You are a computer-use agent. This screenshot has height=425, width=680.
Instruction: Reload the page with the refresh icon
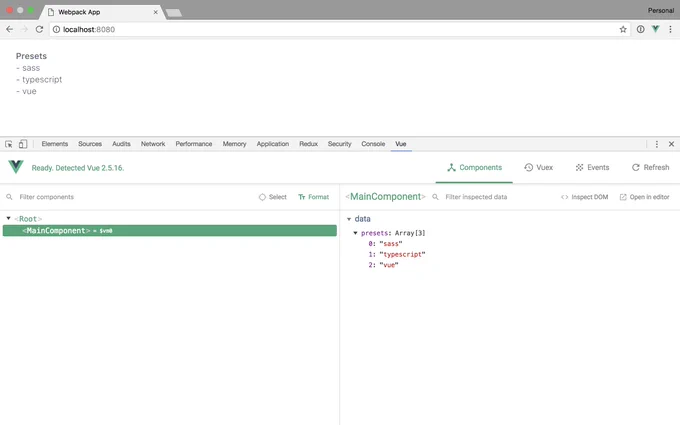(x=39, y=29)
